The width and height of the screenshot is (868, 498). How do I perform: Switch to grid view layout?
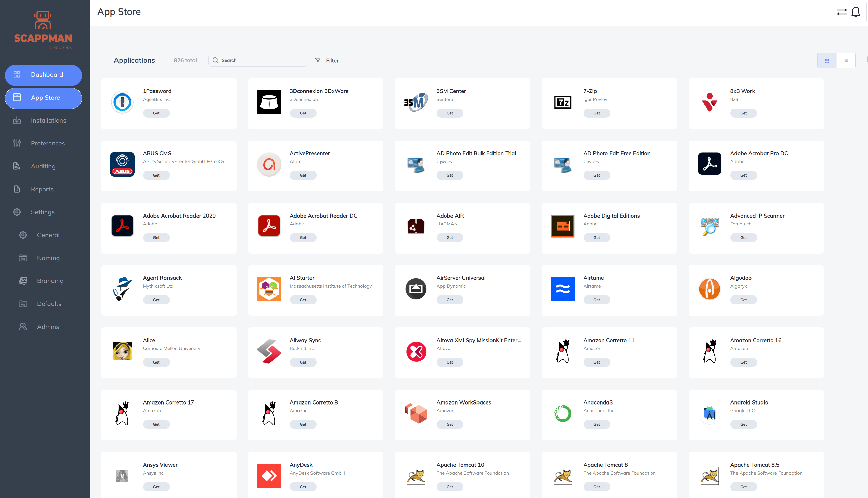click(x=827, y=61)
